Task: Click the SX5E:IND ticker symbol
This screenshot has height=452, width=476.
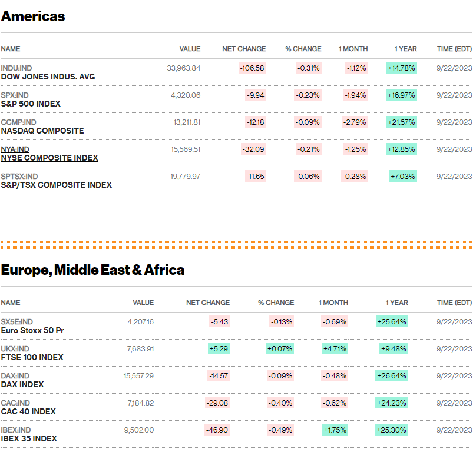Action: tap(17, 322)
